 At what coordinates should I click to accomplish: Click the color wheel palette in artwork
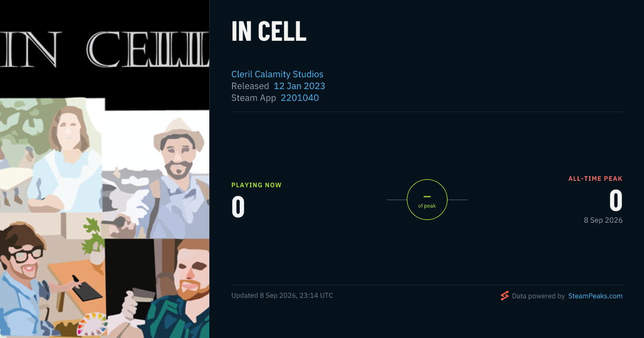(x=91, y=324)
